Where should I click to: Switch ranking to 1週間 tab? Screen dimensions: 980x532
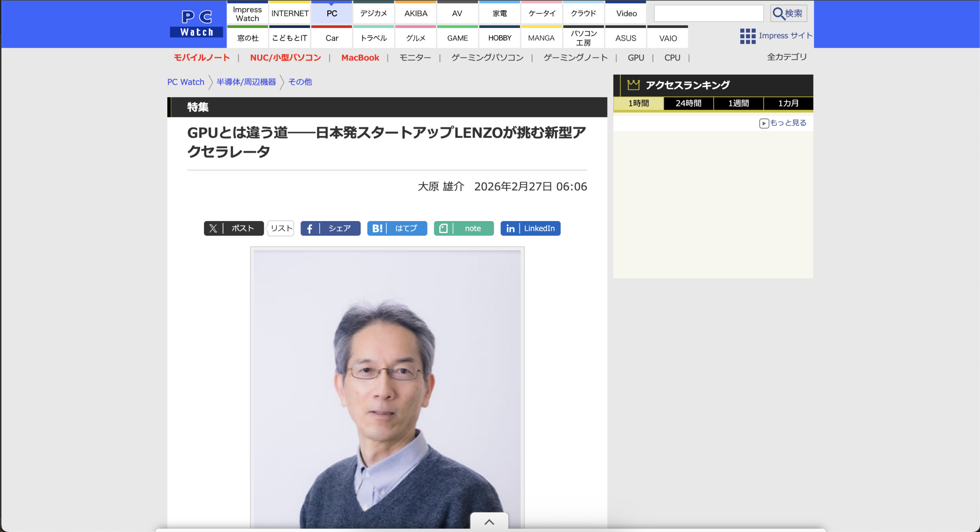tap(738, 103)
